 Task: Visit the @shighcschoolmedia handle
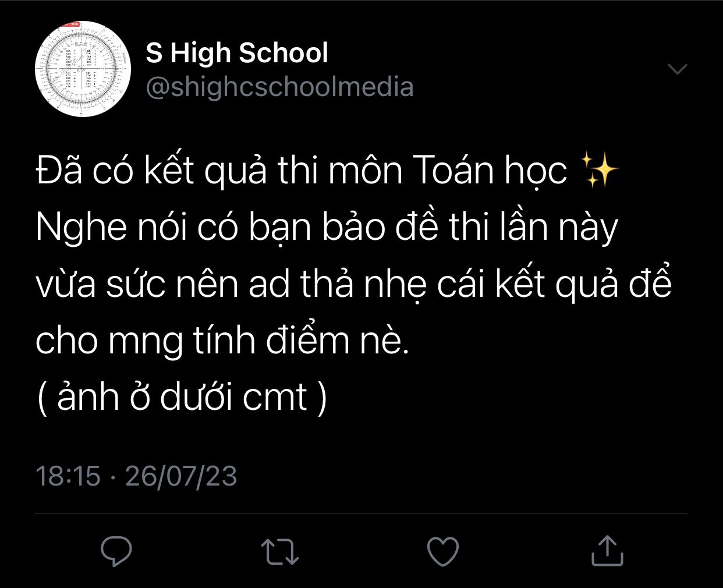279,87
